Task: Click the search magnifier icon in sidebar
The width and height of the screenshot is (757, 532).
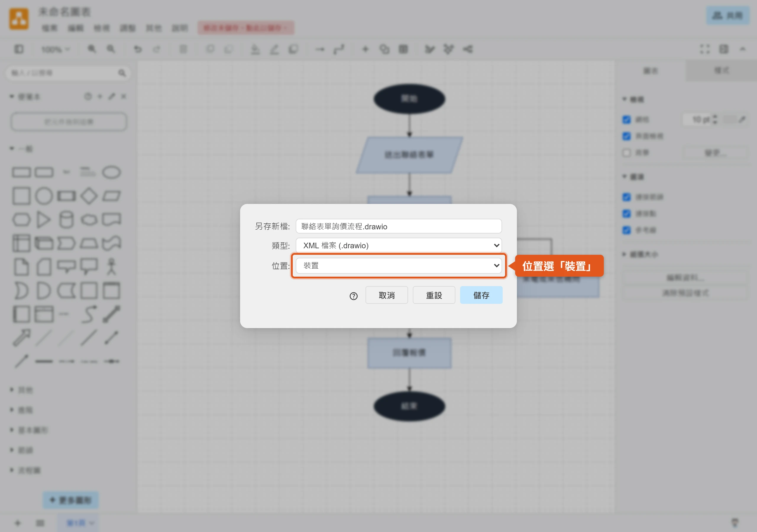Action: 122,73
